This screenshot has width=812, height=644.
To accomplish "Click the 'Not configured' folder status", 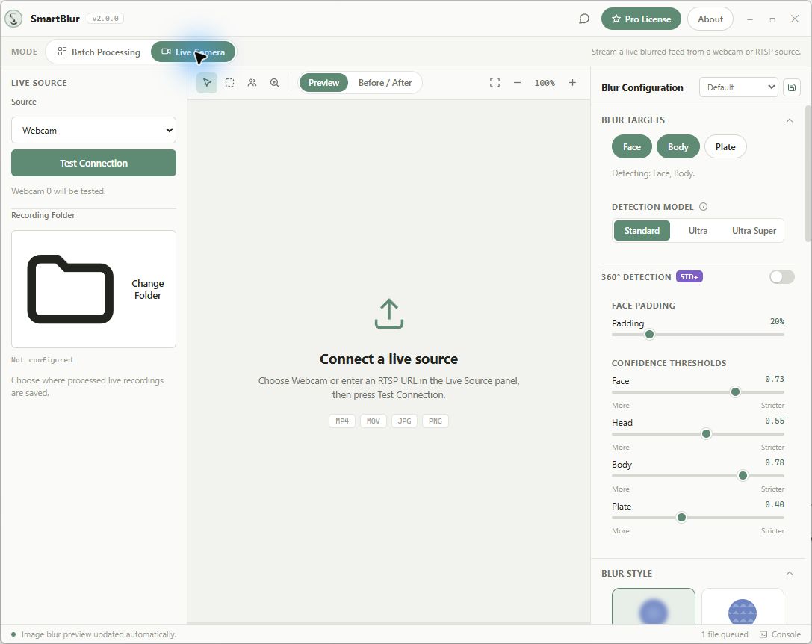I will click(42, 359).
